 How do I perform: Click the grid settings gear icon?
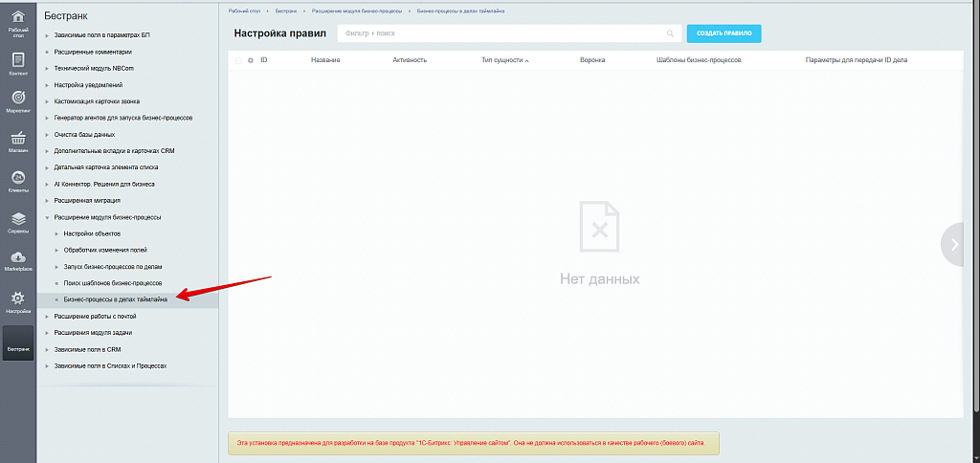251,60
